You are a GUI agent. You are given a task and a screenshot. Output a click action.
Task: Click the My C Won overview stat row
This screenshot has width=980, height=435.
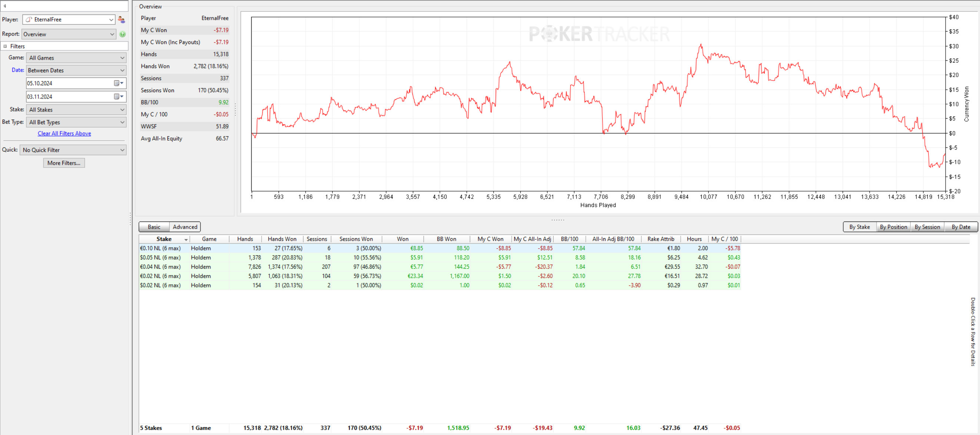click(185, 30)
